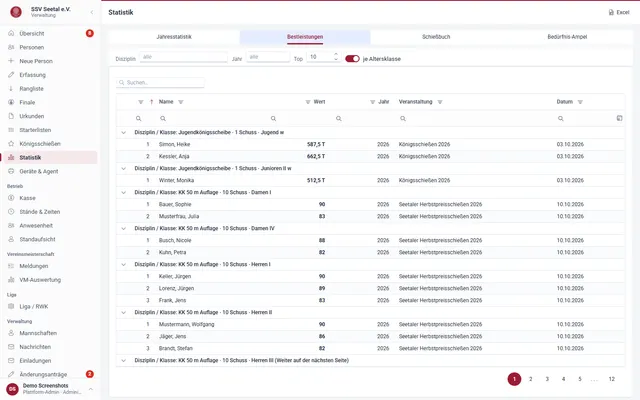
Task: Open Urkunden document icon
Action: coord(11,116)
